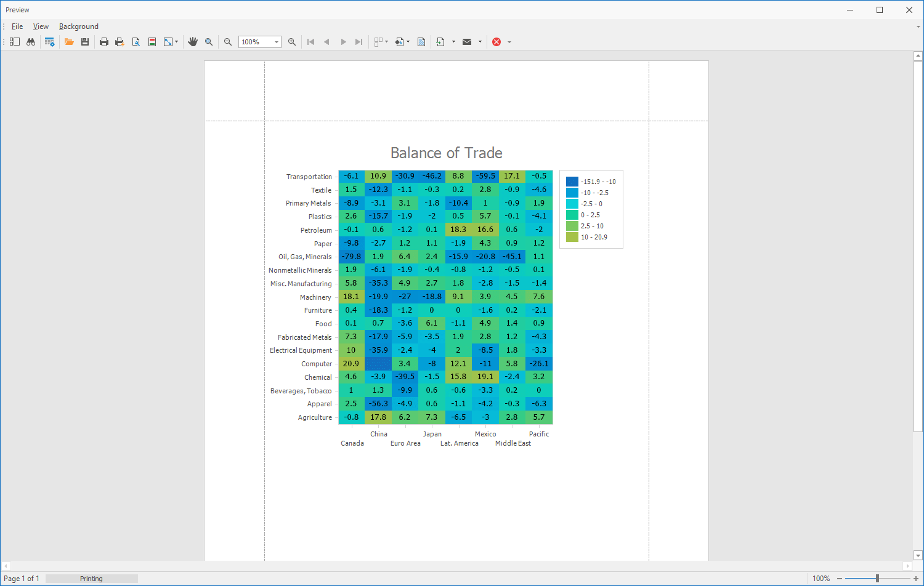Image resolution: width=924 pixels, height=586 pixels.
Task: Expand the Send via E-Mail dropdown arrow
Action: click(x=480, y=42)
